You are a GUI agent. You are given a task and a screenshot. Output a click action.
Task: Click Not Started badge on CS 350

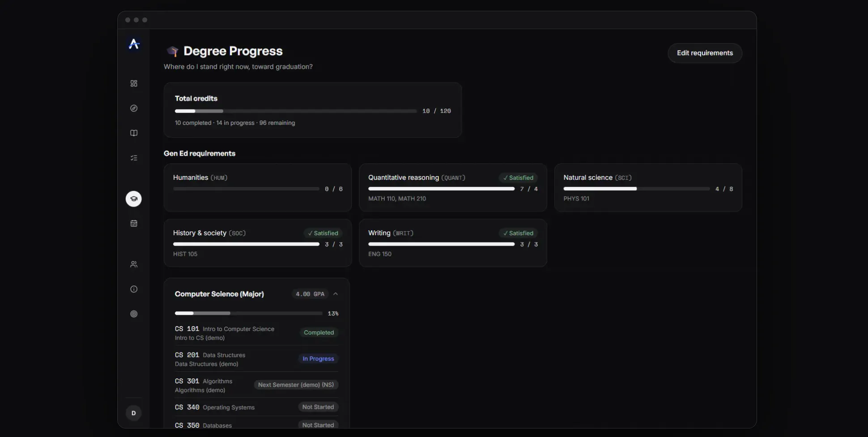pos(318,425)
